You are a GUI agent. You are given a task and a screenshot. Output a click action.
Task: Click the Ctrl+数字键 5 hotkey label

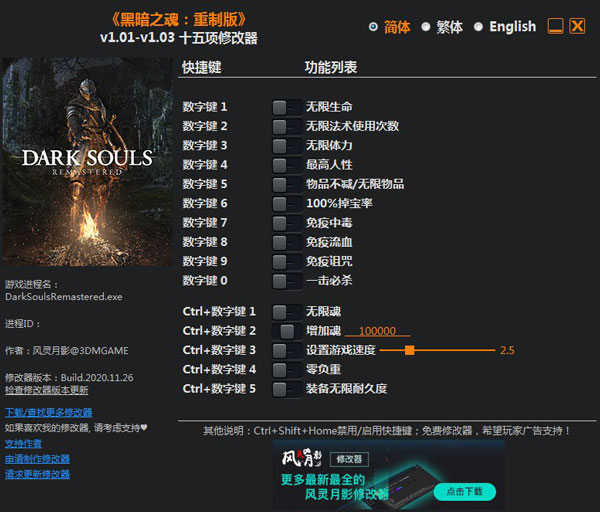[219, 389]
